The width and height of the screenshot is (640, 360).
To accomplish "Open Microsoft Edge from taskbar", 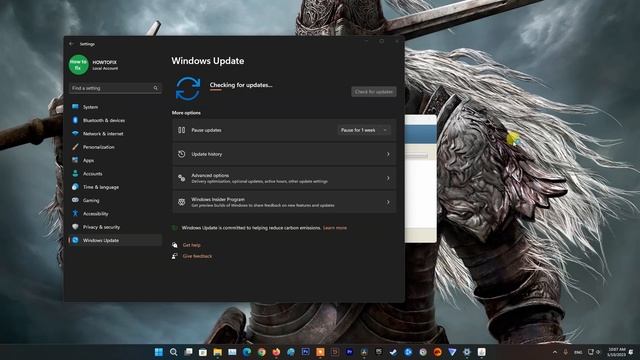I will point(247,352).
